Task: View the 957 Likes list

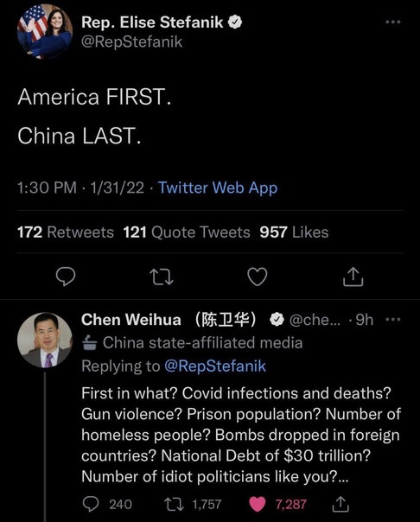Action: coord(294,232)
